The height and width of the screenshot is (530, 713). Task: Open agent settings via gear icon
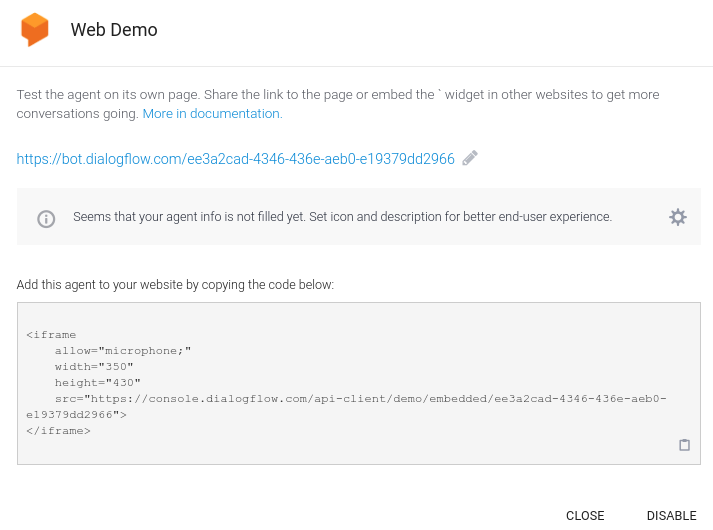pyautogui.click(x=678, y=217)
